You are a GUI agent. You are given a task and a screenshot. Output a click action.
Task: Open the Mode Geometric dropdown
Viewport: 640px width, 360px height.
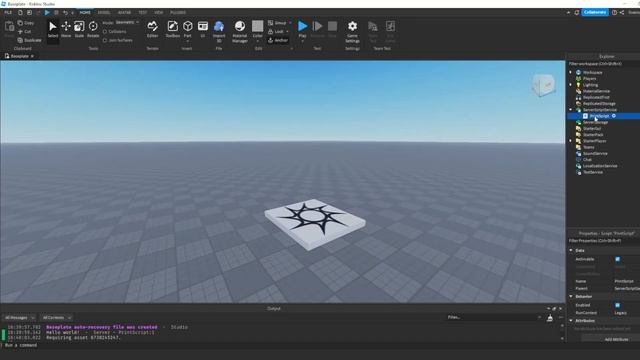[x=127, y=22]
